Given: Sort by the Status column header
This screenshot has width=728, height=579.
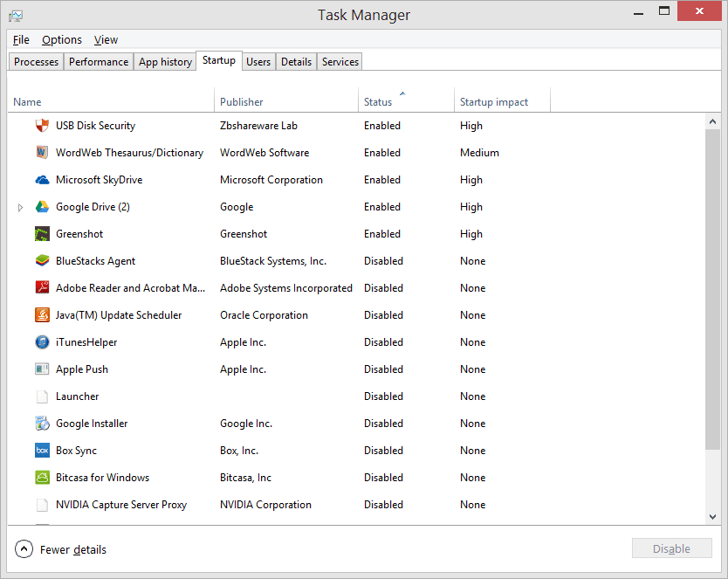Looking at the screenshot, I should (x=378, y=102).
